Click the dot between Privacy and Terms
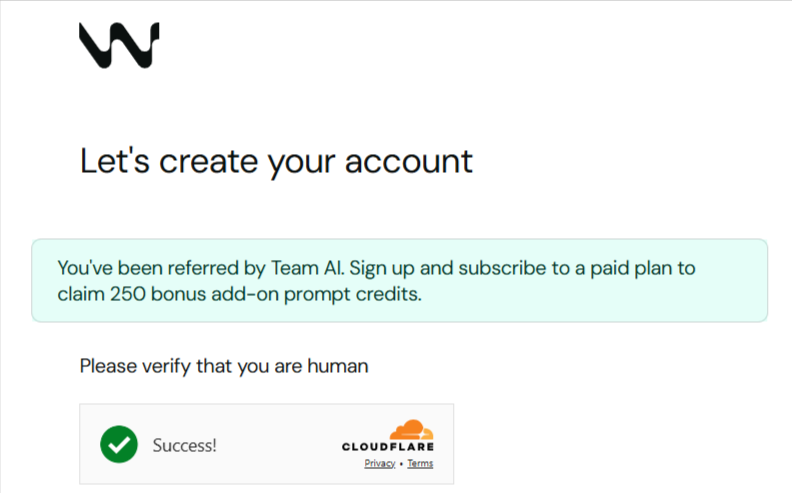This screenshot has height=493, width=792. pyautogui.click(x=401, y=464)
